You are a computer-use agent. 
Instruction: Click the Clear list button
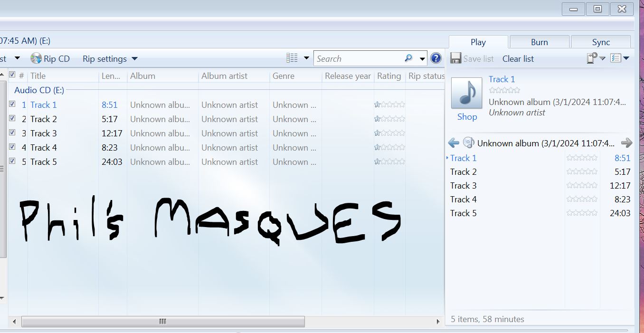coord(518,59)
